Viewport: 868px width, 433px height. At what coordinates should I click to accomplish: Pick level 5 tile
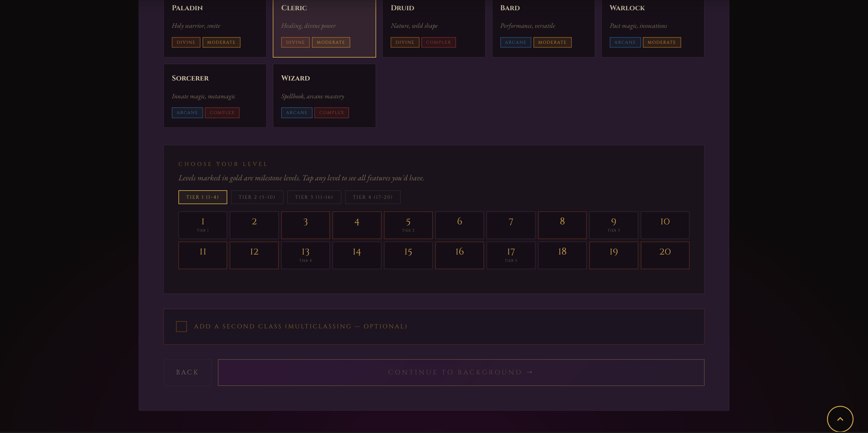(408, 225)
